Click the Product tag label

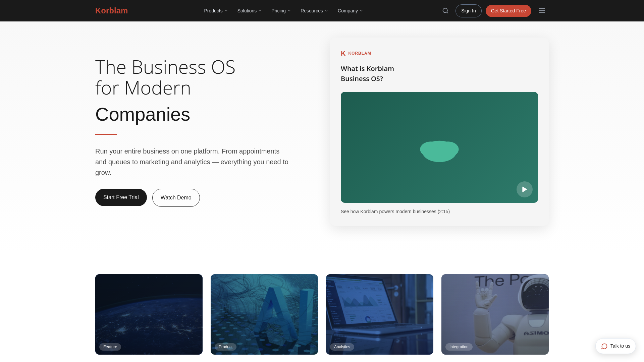click(225, 347)
